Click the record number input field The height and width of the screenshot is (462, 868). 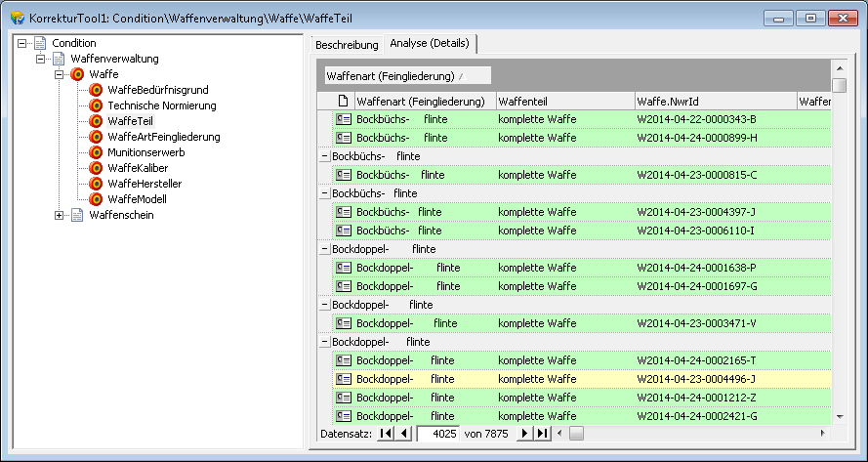(x=437, y=433)
